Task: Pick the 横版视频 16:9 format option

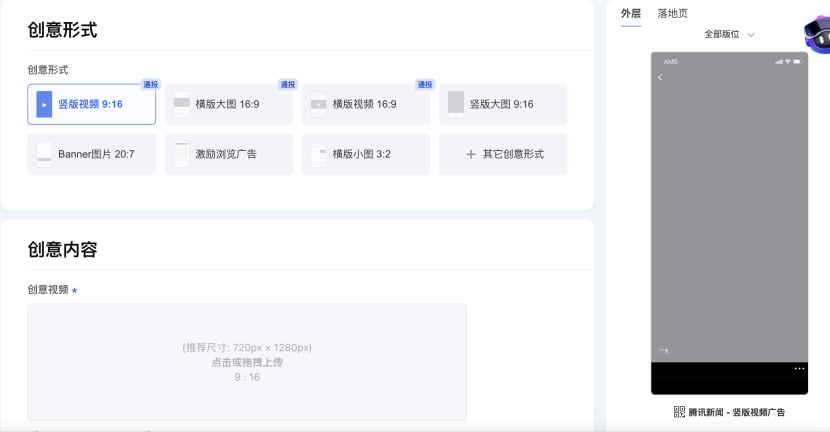Action: pyautogui.click(x=365, y=104)
